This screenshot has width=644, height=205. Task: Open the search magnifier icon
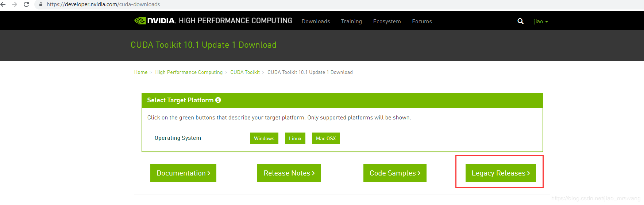pos(520,21)
